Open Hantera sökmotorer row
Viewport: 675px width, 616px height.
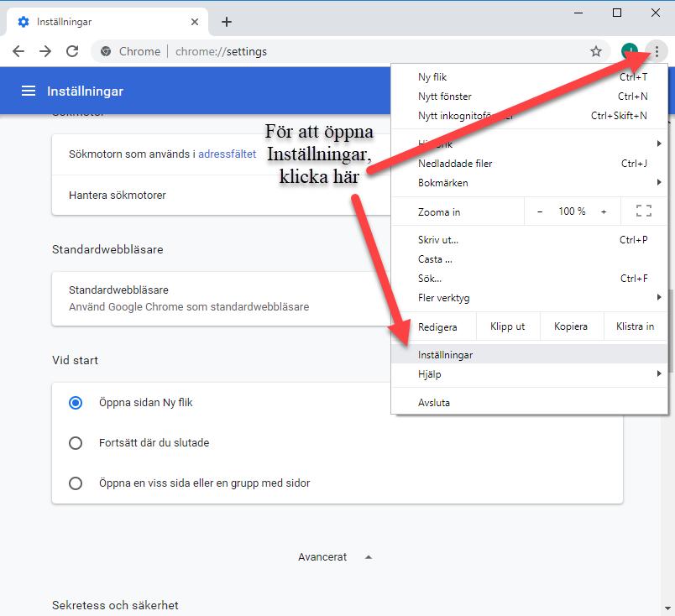(x=221, y=195)
